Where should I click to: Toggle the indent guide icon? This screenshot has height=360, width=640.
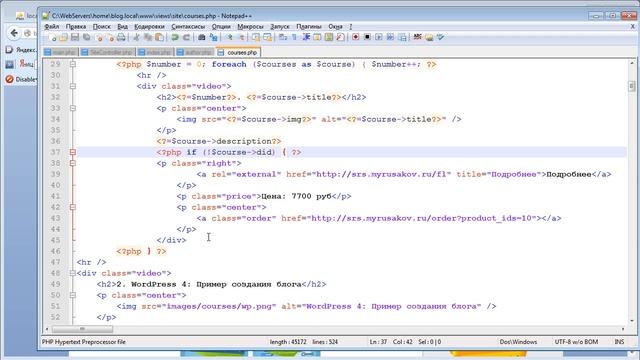pyautogui.click(x=306, y=38)
